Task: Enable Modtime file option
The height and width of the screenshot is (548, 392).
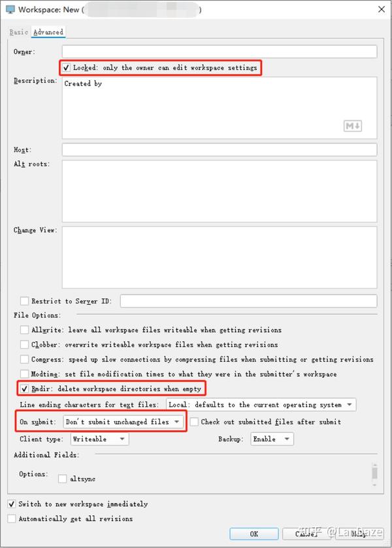Action: 24,373
